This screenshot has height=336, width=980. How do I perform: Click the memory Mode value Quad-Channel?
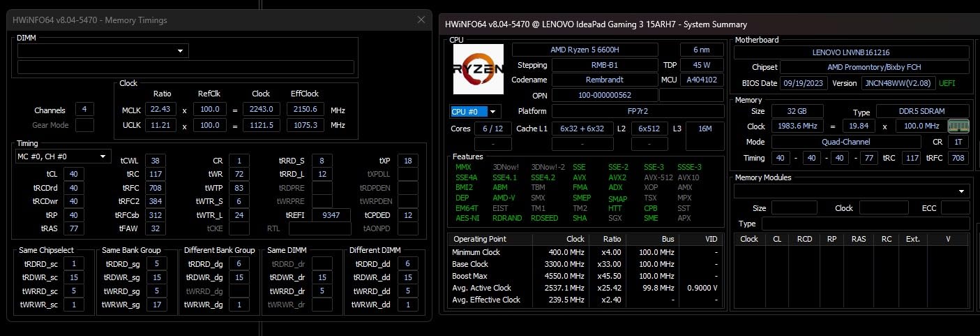846,142
